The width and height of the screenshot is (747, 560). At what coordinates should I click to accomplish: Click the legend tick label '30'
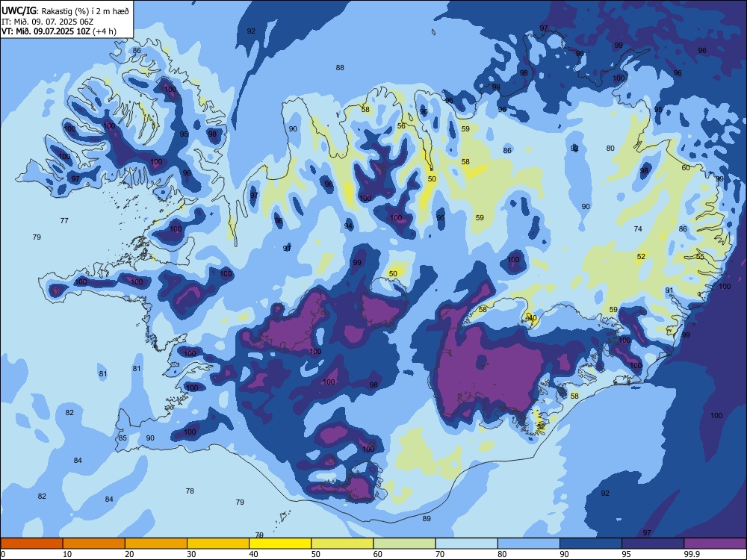(x=191, y=554)
